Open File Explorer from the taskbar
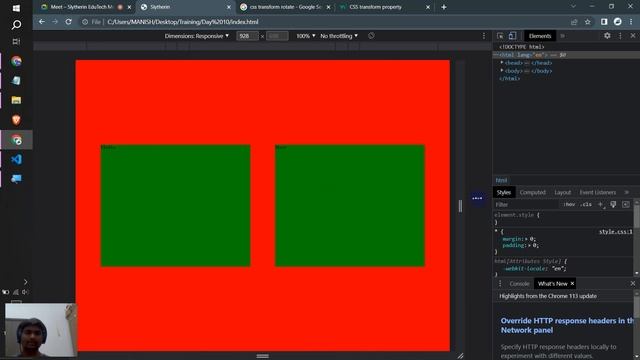640x360 pixels. (16, 100)
